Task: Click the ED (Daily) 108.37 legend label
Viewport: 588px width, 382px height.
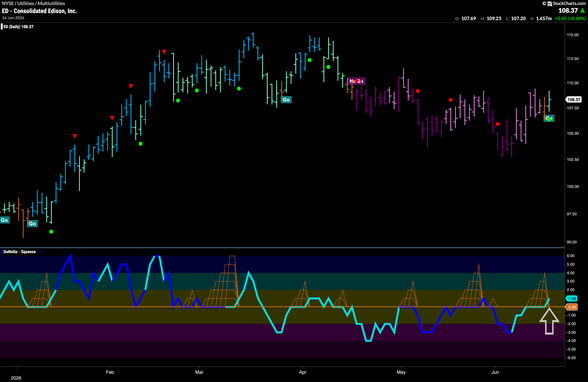Action: click(18, 27)
